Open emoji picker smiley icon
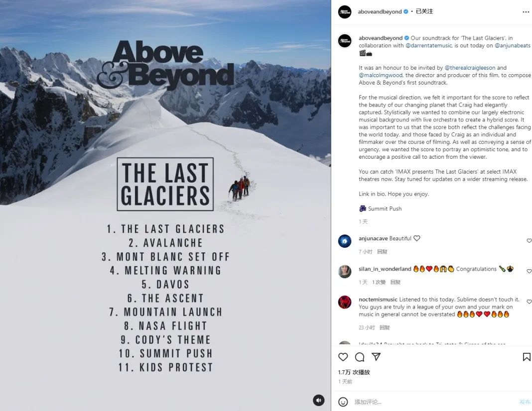The width and height of the screenshot is (532, 411). [343, 402]
